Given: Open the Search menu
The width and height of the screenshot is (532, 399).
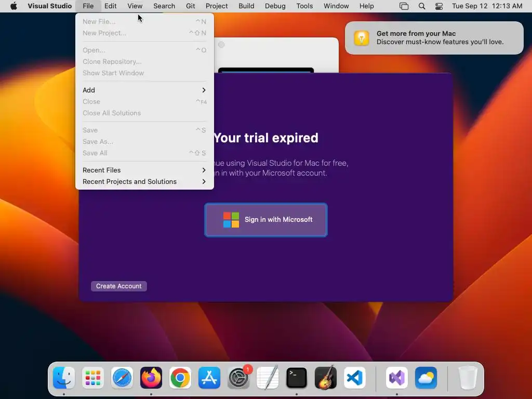Looking at the screenshot, I should click(x=164, y=6).
